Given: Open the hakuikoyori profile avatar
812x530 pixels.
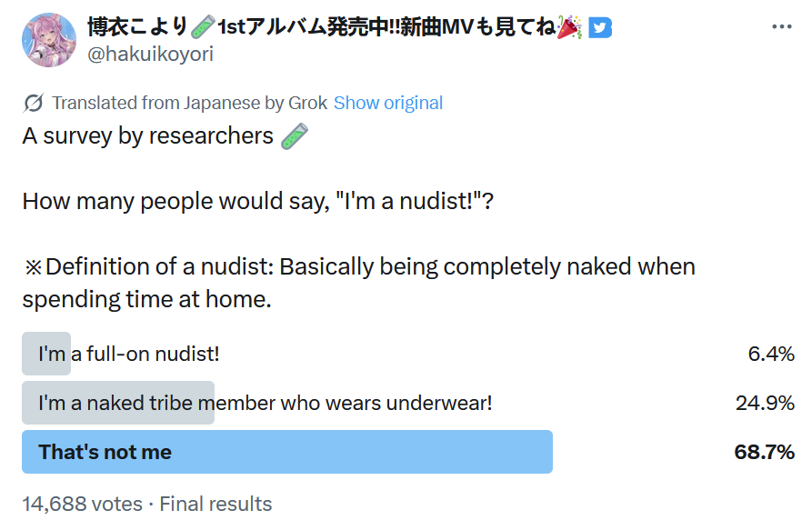Looking at the screenshot, I should click(48, 41).
